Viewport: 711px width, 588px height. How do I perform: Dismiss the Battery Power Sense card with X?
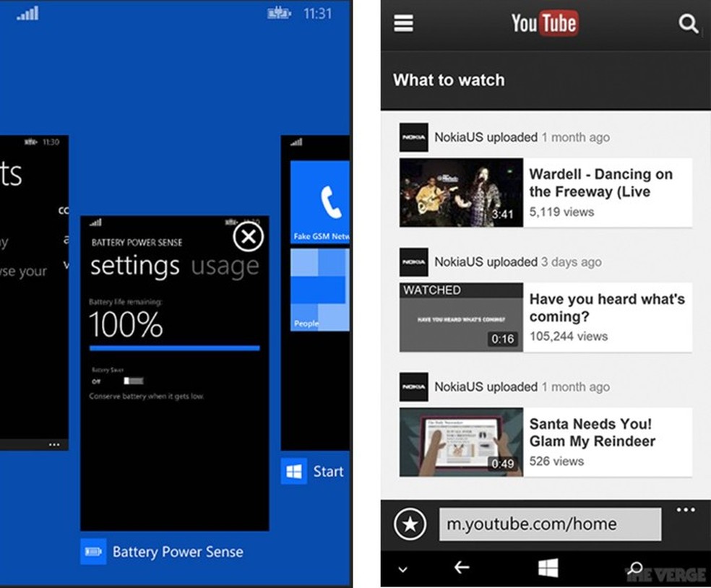(x=248, y=237)
